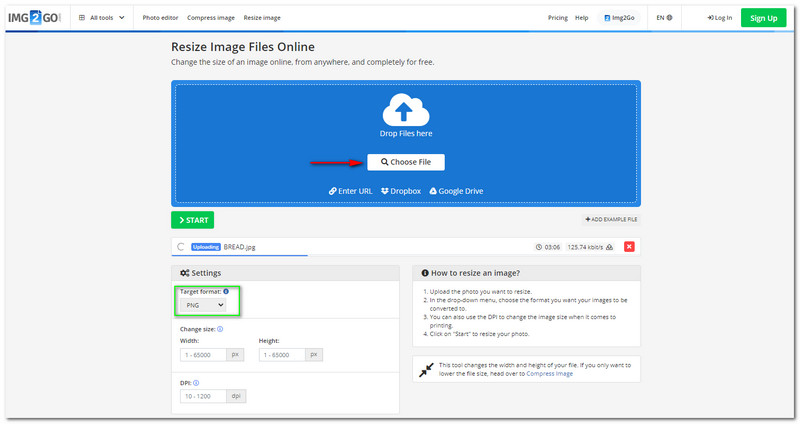Click the cloud upload icon
Image resolution: width=800 pixels, height=424 pixels.
point(405,109)
